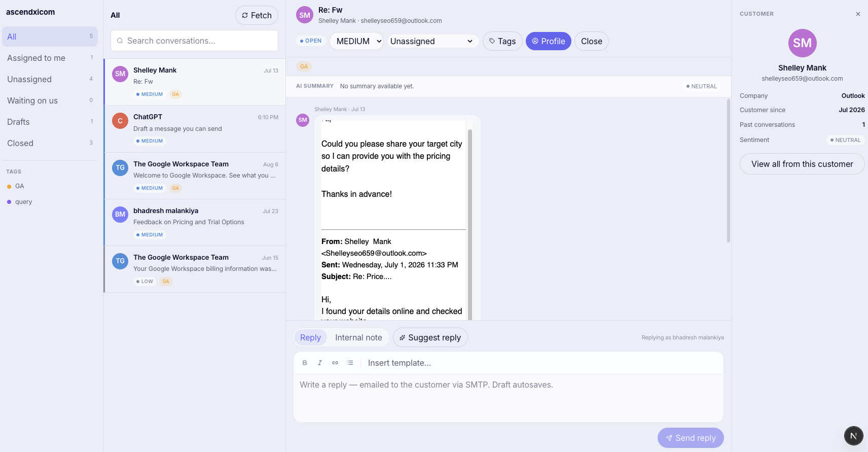Open the Shelley Mank Re: Fw conversation
Screen dimensions: 868x452
(195, 82)
